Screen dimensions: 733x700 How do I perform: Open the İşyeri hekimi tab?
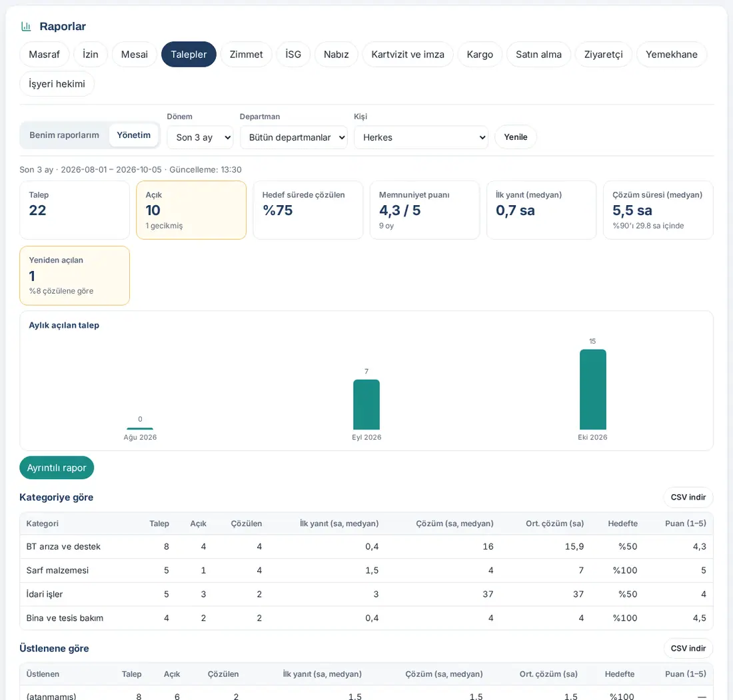click(57, 84)
